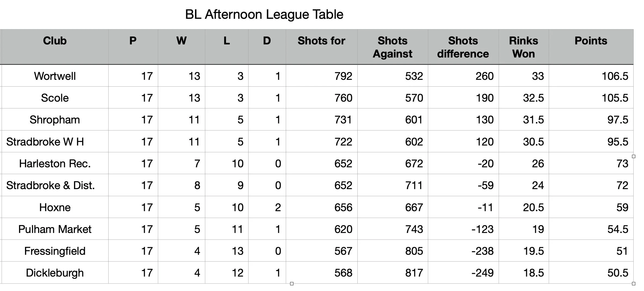Click the right-edge handle beside Harleston row
The width and height of the screenshot is (644, 291).
634,156
